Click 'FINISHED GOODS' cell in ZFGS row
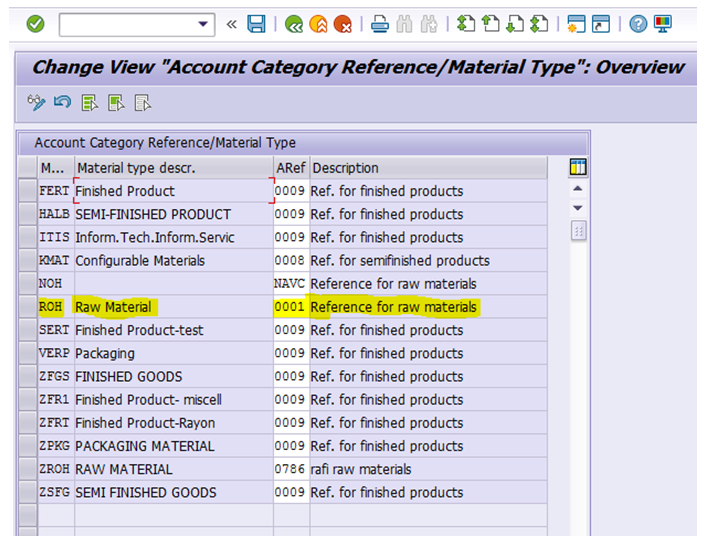 (x=174, y=376)
